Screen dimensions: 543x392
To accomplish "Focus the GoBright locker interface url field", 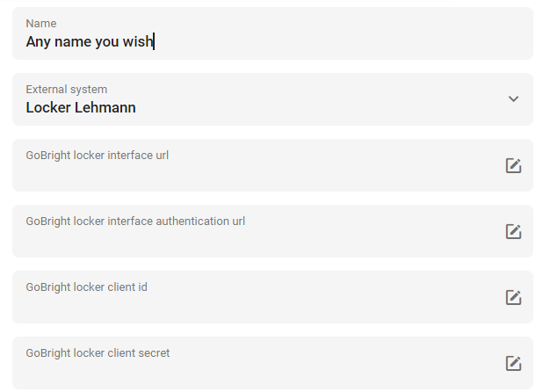I will point(272,165).
